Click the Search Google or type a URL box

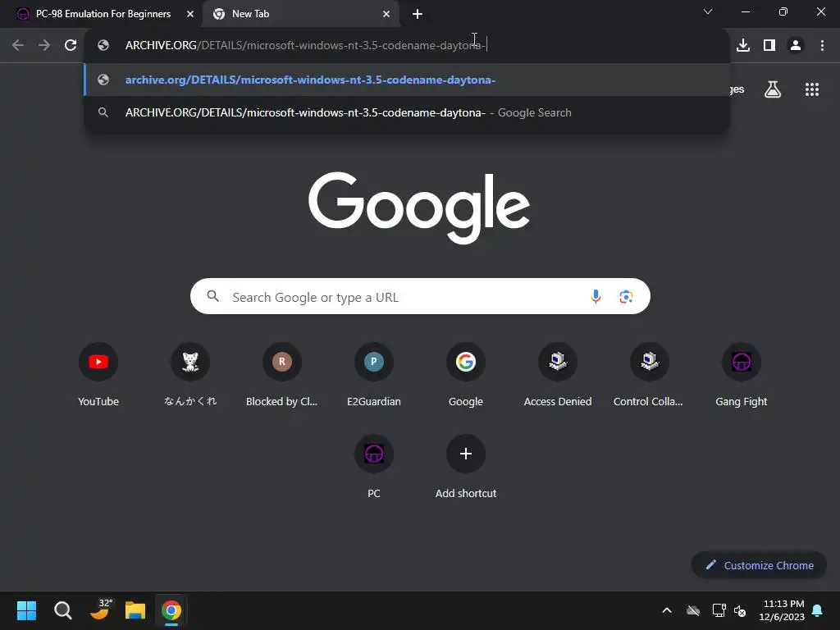coord(420,296)
